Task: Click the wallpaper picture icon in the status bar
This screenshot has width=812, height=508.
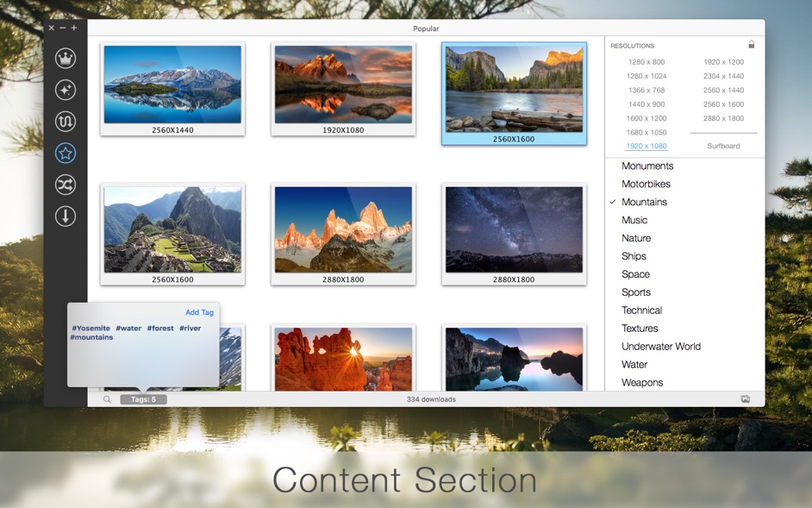Action: coord(746,398)
